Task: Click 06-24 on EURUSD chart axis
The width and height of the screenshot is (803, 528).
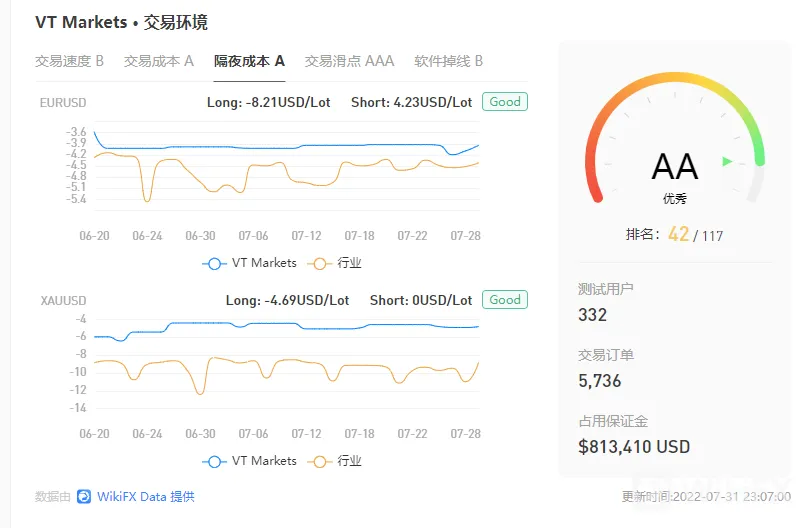Action: coord(147,236)
